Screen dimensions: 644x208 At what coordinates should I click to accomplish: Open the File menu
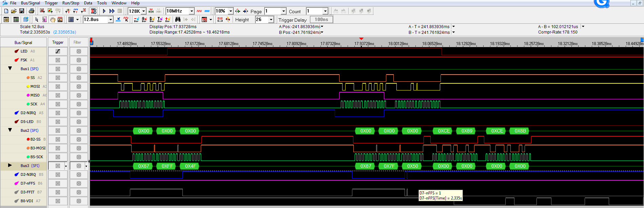(x=13, y=3)
